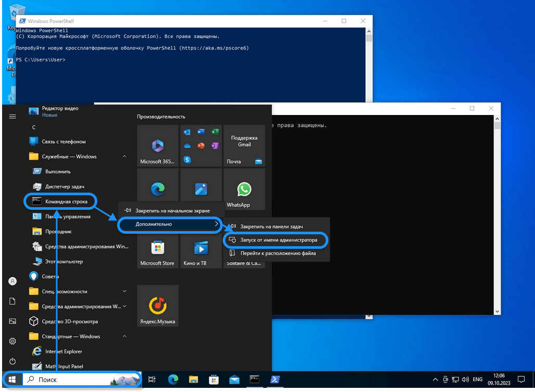Open File Explorer from the taskbar
This screenshot has width=535, height=392.
pos(194,380)
